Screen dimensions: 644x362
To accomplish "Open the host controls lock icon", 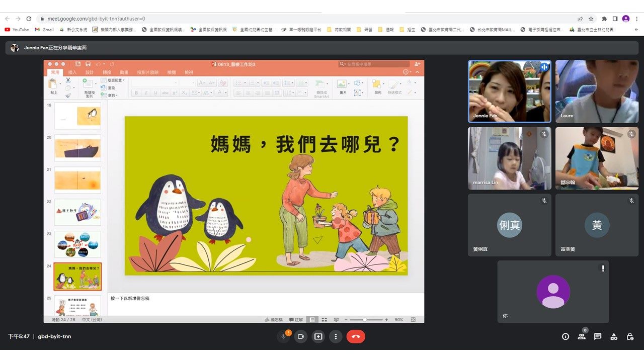I will (630, 336).
